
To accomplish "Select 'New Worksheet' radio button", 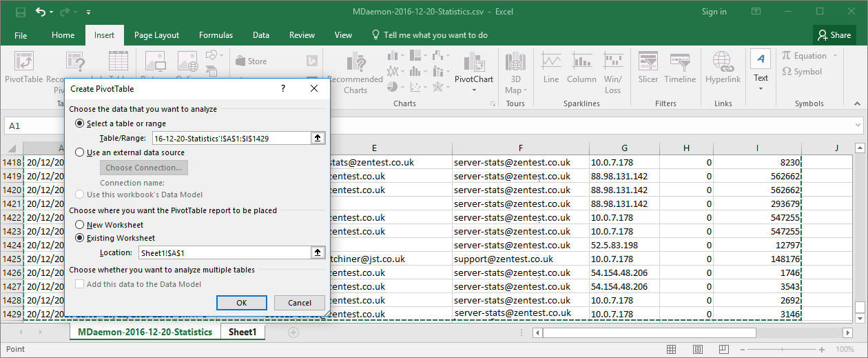I will 80,225.
